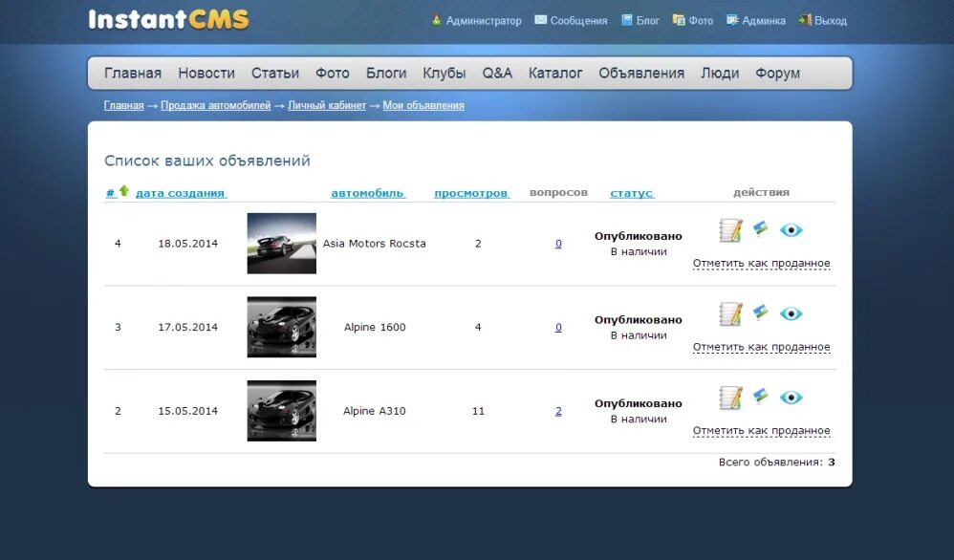Screen dimensions: 954x560
Task: Click the photo icon for Alpine 1600
Action: pyautogui.click(x=761, y=312)
